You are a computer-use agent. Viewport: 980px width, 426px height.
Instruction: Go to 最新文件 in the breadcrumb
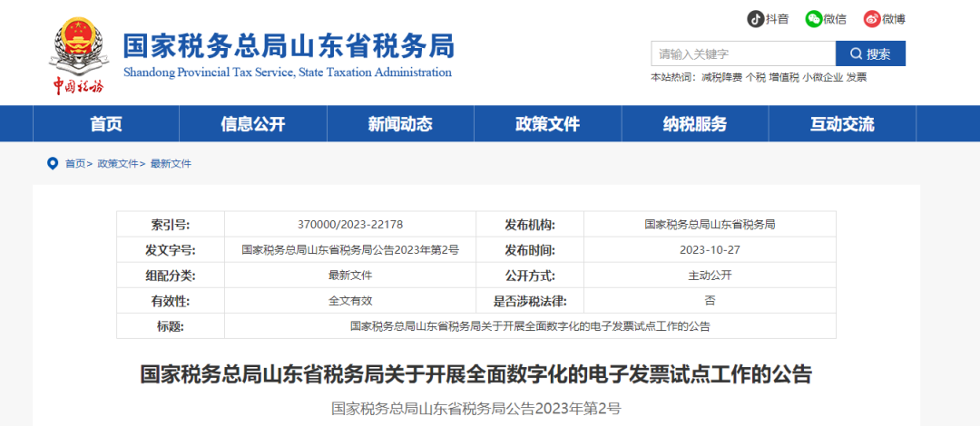pyautogui.click(x=171, y=164)
